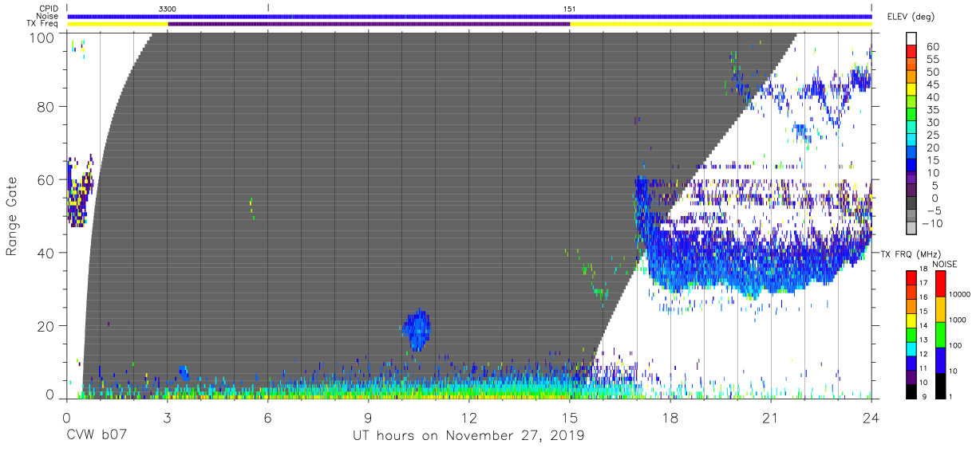Viewport: 980px width, 452px height.
Task: Click y-axis tick label 40
Action: click(46, 253)
